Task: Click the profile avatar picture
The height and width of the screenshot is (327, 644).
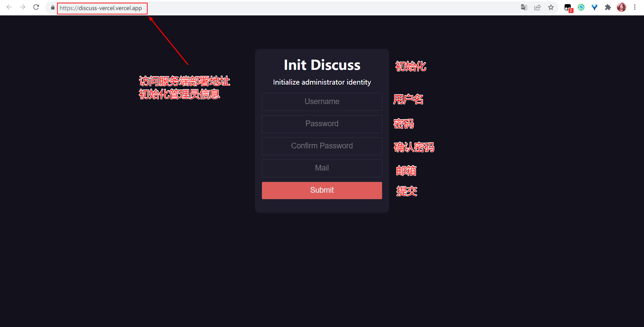Action: tap(621, 7)
